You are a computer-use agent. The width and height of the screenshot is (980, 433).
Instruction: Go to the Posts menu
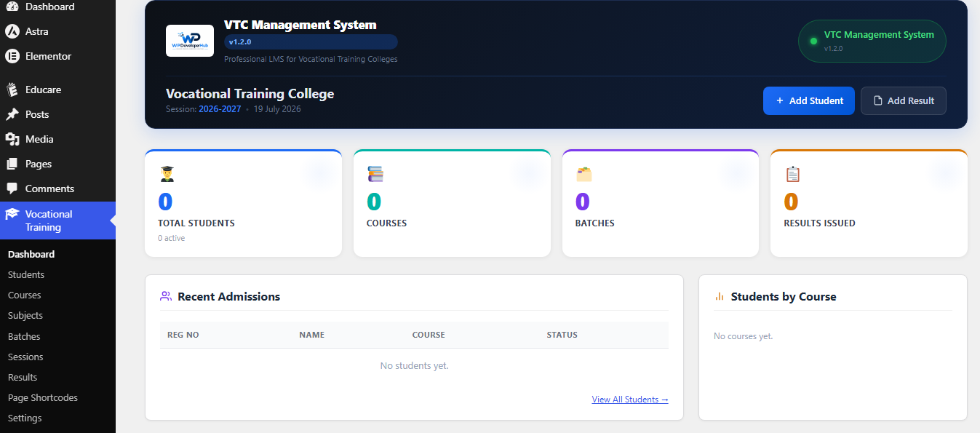[57, 114]
